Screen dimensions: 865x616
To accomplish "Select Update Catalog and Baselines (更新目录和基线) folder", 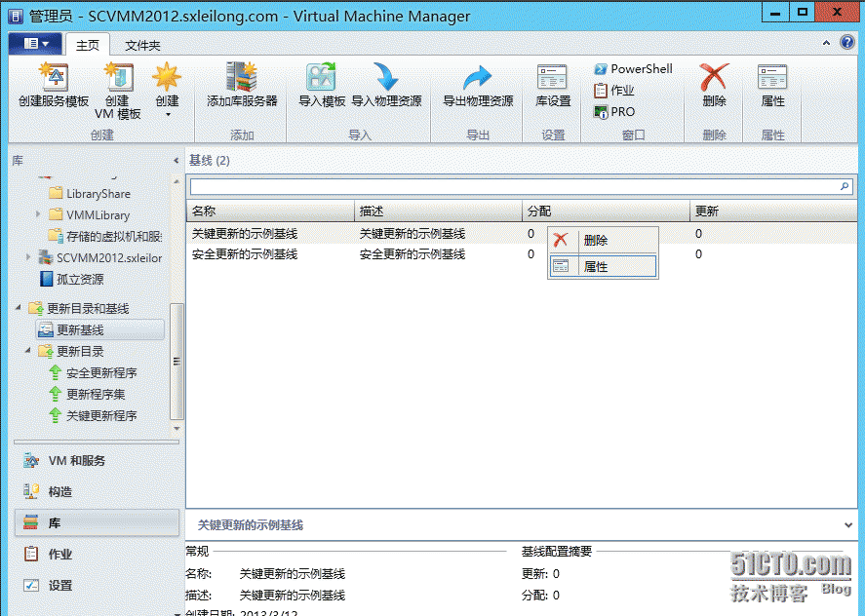I will pyautogui.click(x=79, y=308).
